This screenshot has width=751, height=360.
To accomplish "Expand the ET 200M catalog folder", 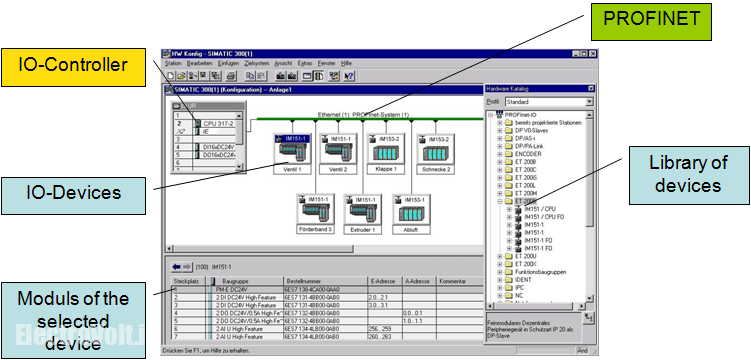I will 500,193.
